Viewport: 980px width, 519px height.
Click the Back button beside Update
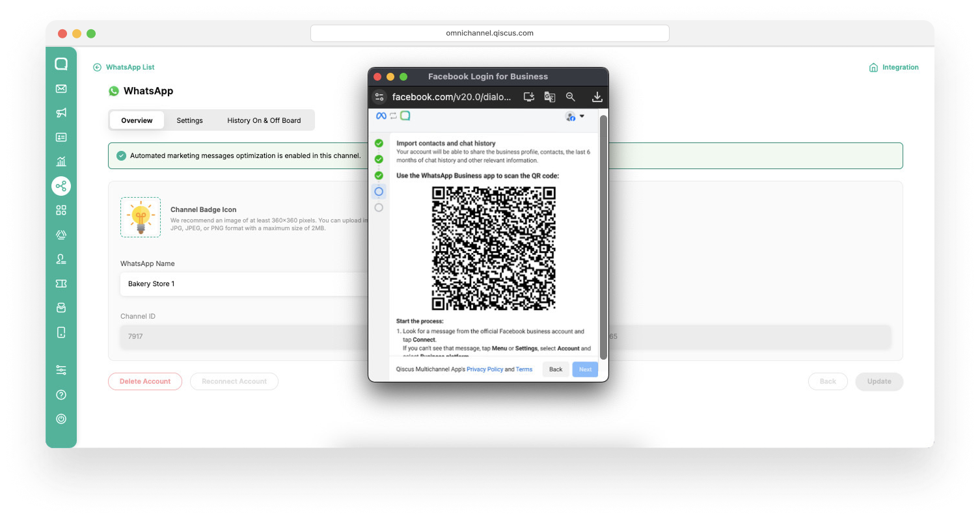pos(828,381)
